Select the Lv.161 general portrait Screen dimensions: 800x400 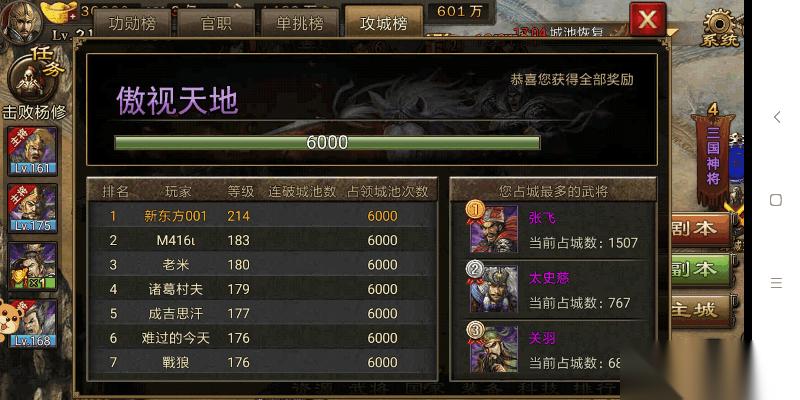(x=33, y=152)
